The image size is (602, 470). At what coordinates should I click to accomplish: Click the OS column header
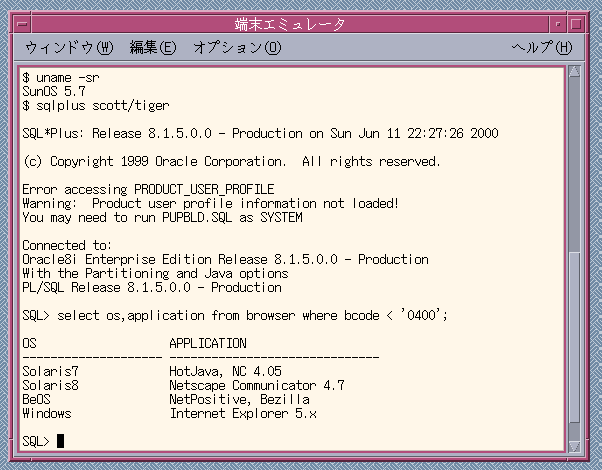(29, 343)
